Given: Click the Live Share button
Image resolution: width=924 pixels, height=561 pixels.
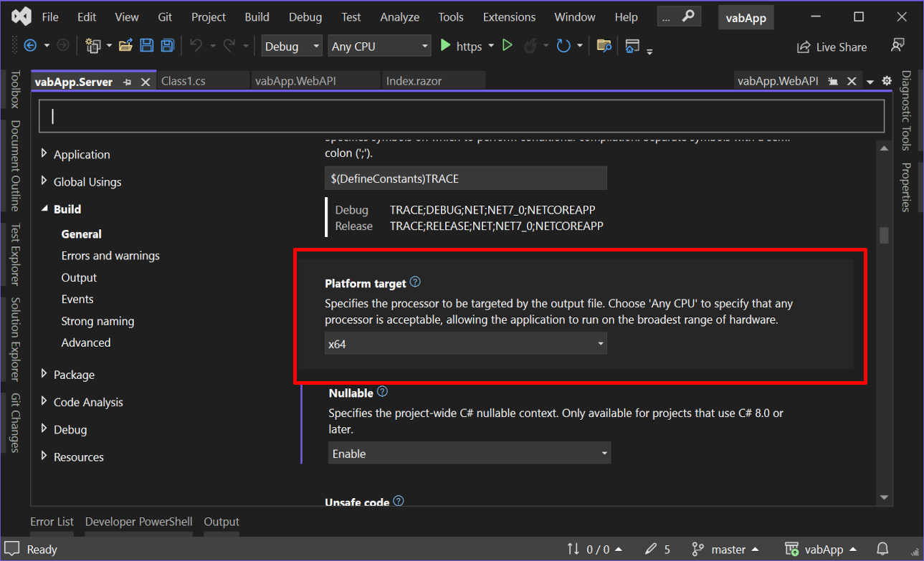Looking at the screenshot, I should point(832,47).
